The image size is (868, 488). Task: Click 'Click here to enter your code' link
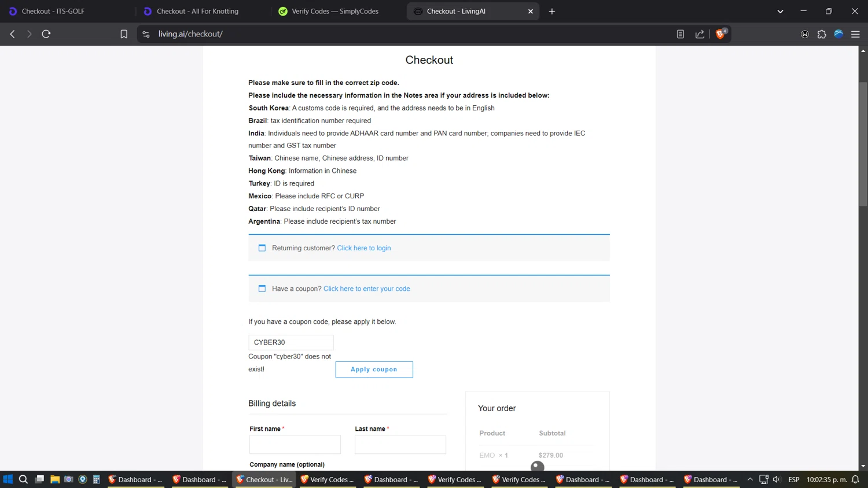(366, 289)
